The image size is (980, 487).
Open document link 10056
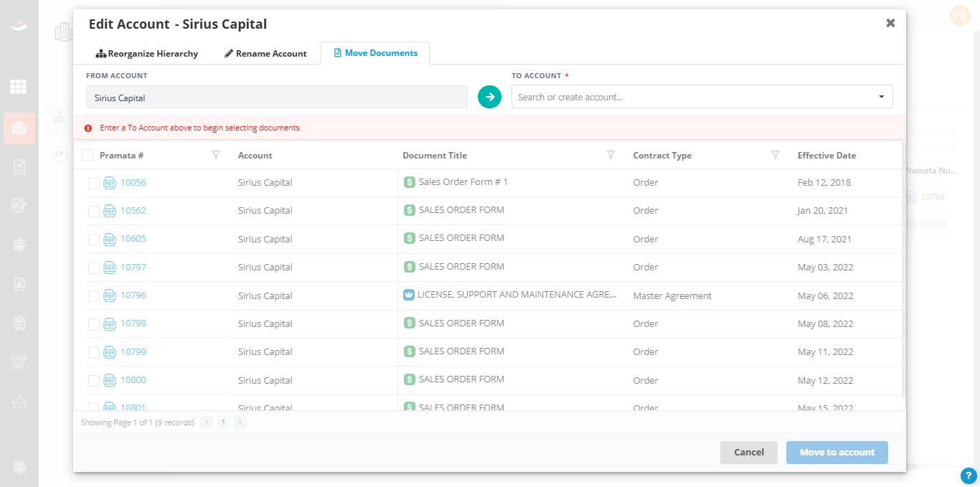(133, 182)
